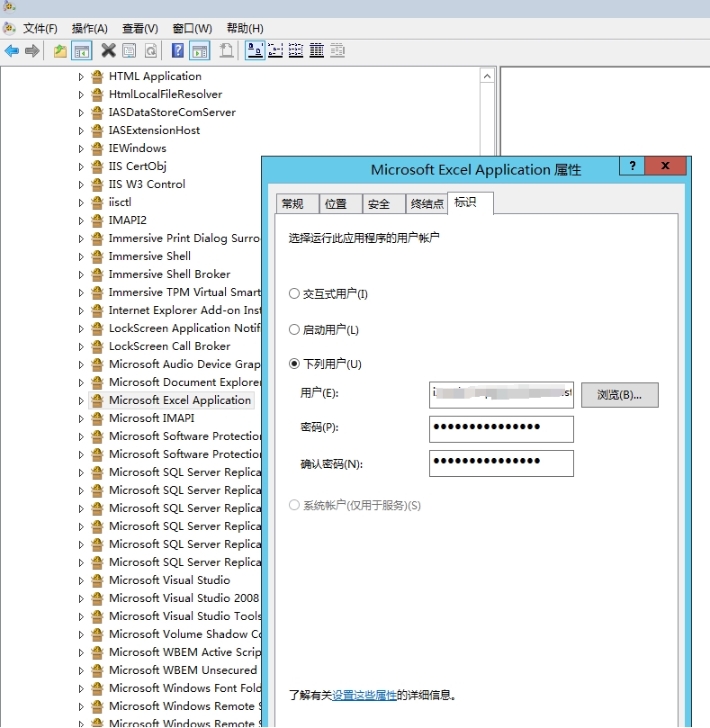Switch to Detail view icon
The height and width of the screenshot is (728, 710).
tap(317, 50)
